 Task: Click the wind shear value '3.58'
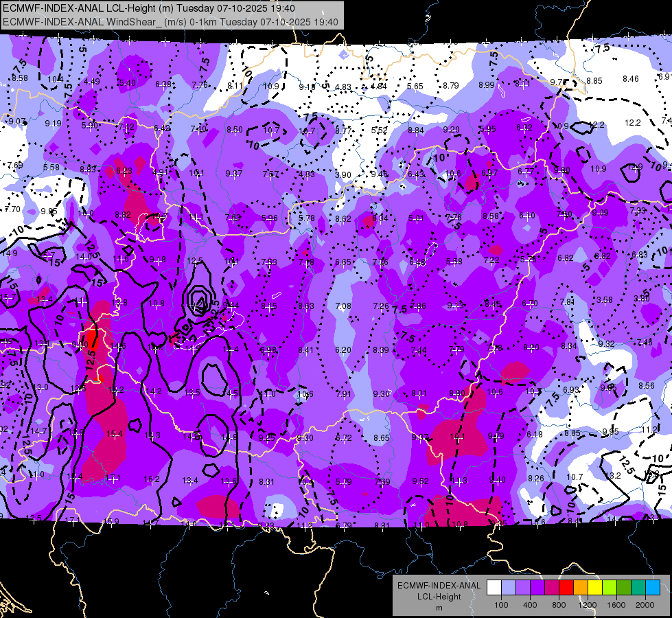point(605,299)
